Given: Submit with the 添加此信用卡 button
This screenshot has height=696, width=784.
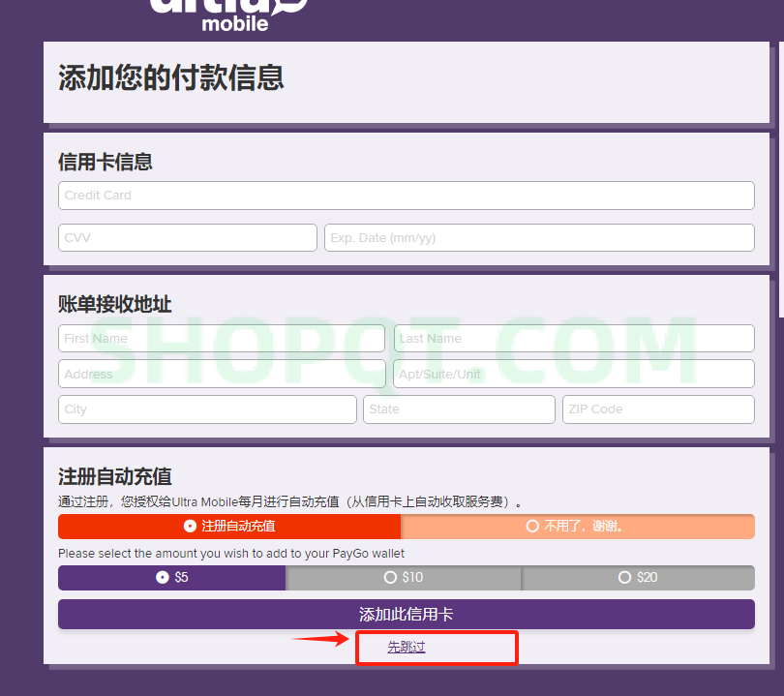Looking at the screenshot, I should click(406, 615).
